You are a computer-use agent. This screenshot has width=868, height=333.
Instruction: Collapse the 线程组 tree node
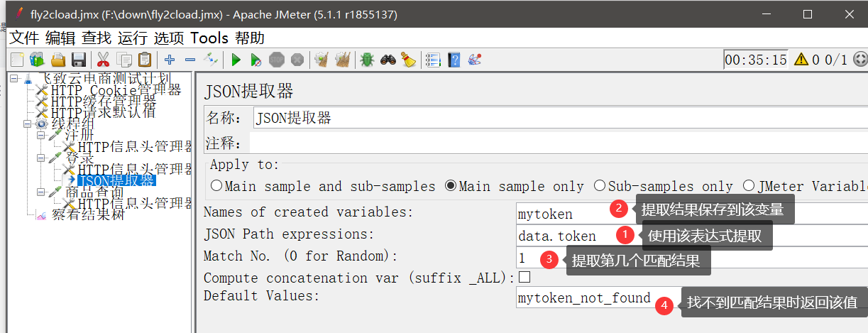27,124
